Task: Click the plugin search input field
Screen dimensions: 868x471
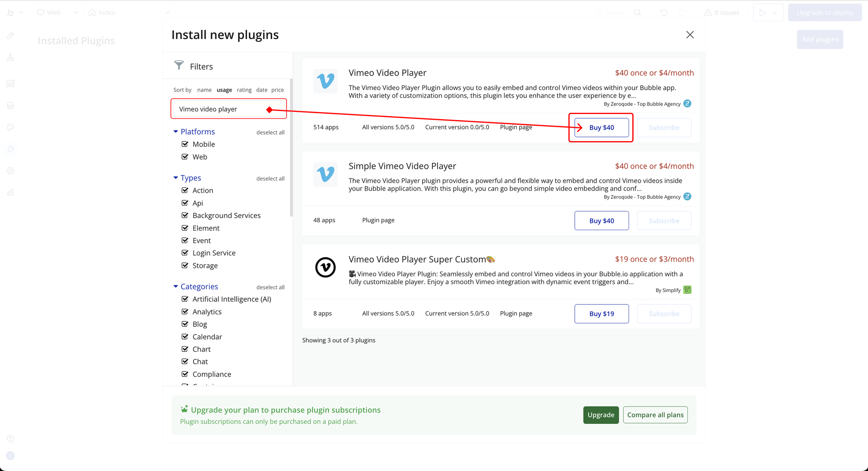Action: tap(220, 109)
